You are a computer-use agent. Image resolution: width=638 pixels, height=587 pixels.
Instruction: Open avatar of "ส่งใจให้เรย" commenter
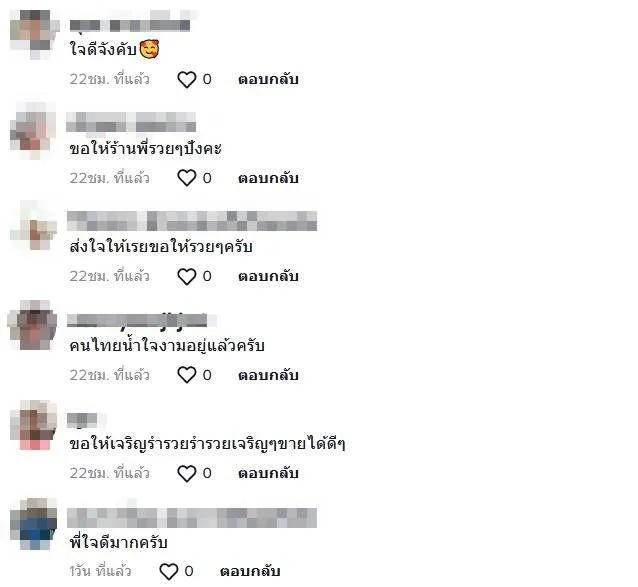tap(33, 226)
